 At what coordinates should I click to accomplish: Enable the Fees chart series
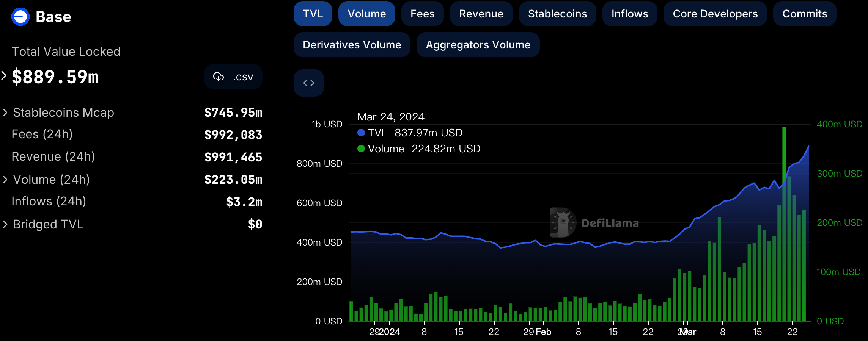coord(422,14)
